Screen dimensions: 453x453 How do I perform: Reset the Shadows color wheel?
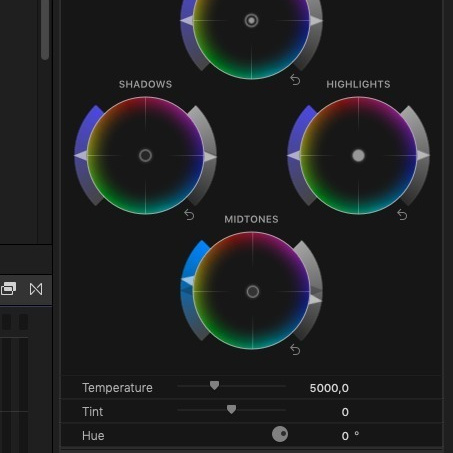tap(189, 215)
